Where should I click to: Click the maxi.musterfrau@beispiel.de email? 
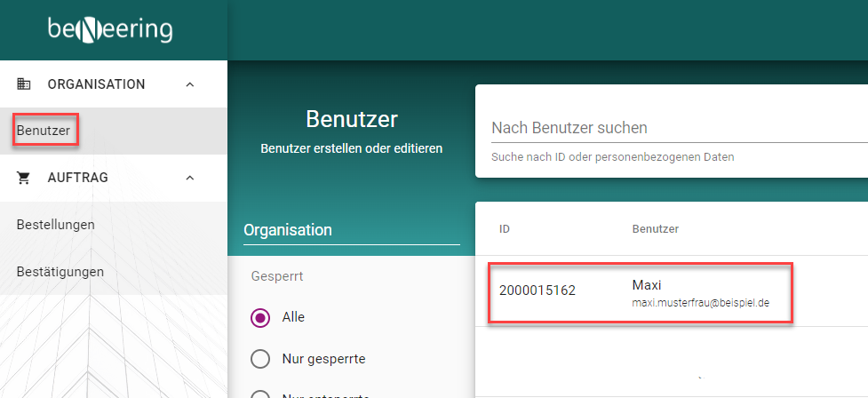click(700, 303)
